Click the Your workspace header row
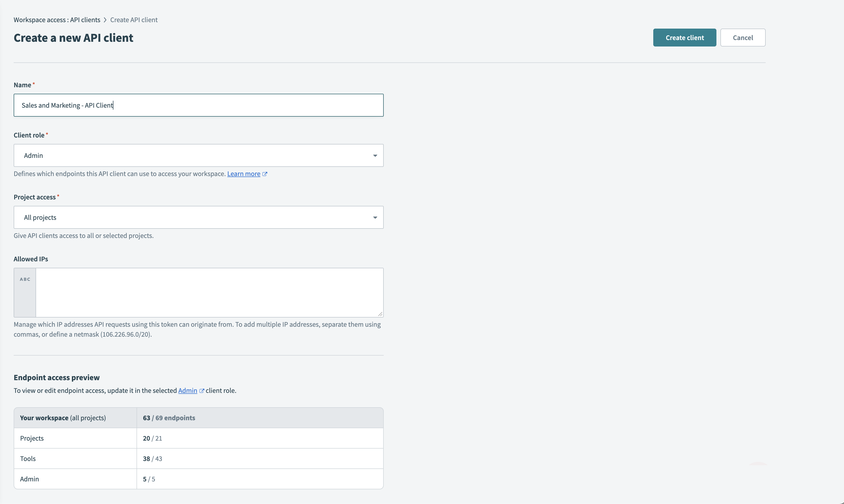 [x=198, y=418]
